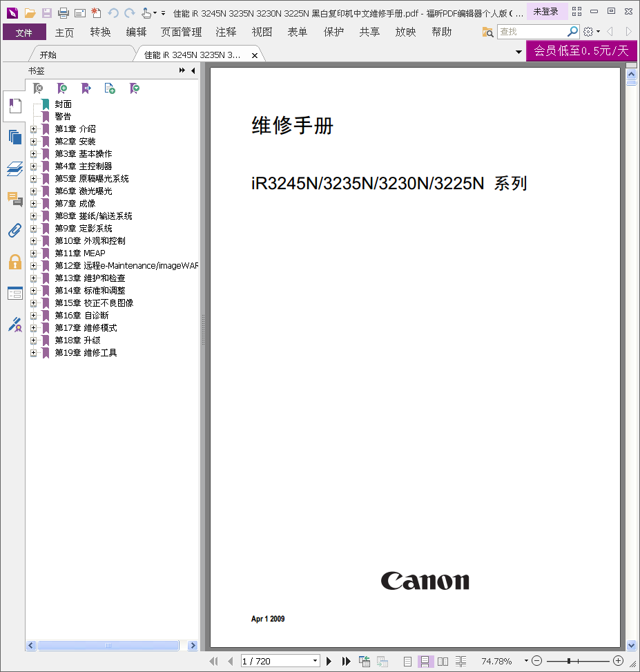The width and height of the screenshot is (640, 672).
Task: Close the 佳能 iR 3245N document tab
Action: coord(255,55)
